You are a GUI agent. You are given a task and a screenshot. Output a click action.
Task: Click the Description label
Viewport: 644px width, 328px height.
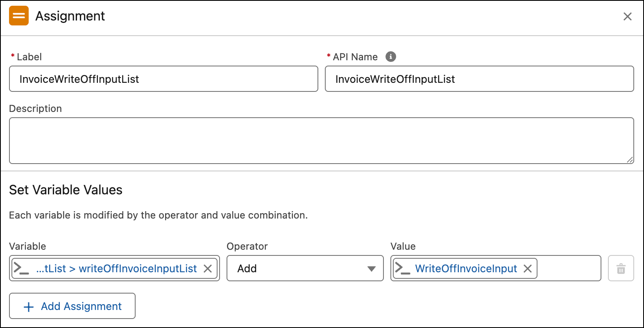(35, 109)
